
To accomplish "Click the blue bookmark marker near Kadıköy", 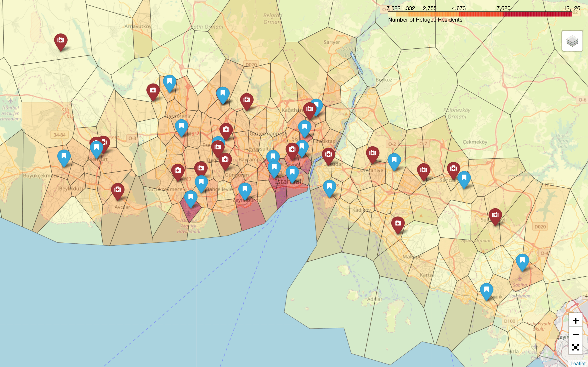I will point(329,187).
